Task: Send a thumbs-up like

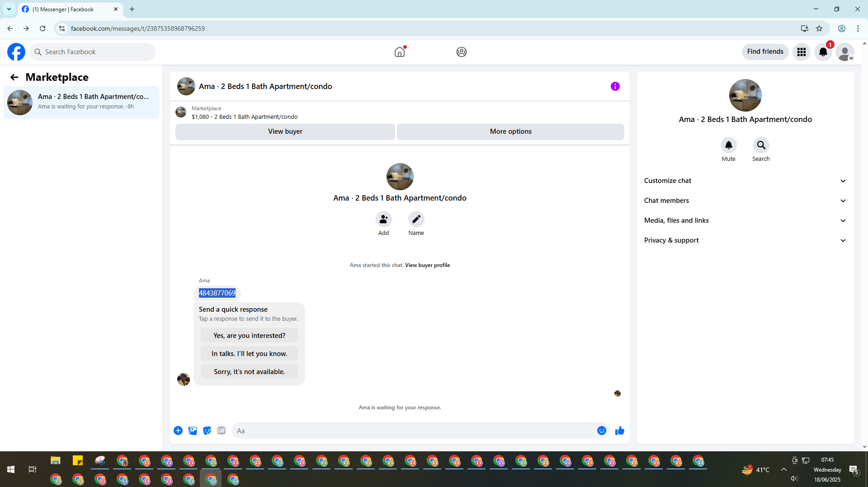Action: tap(619, 431)
